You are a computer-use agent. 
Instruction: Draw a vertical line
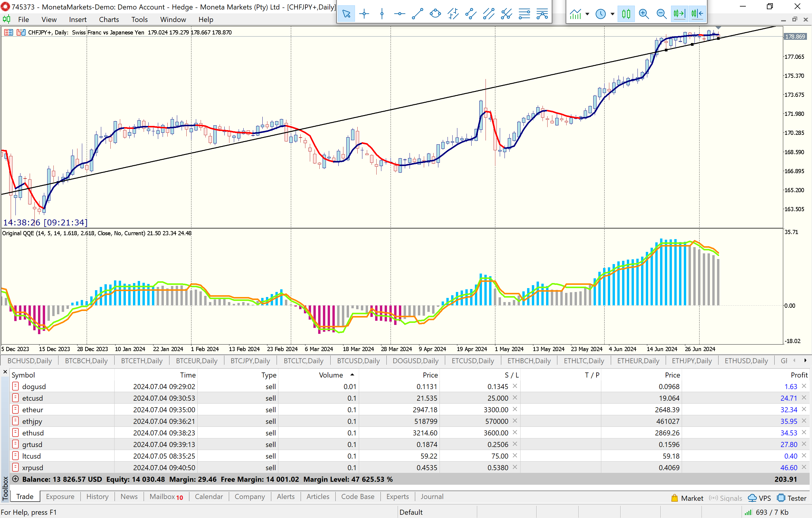click(x=382, y=14)
